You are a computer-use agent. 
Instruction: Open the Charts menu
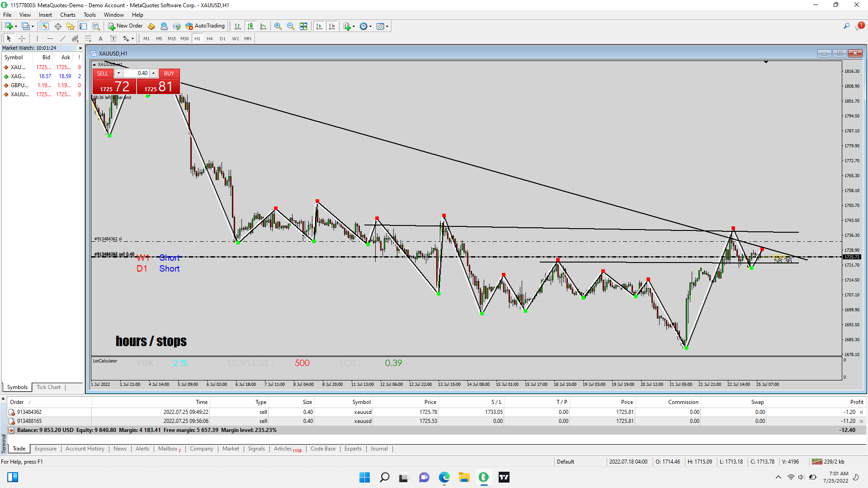tap(68, 15)
